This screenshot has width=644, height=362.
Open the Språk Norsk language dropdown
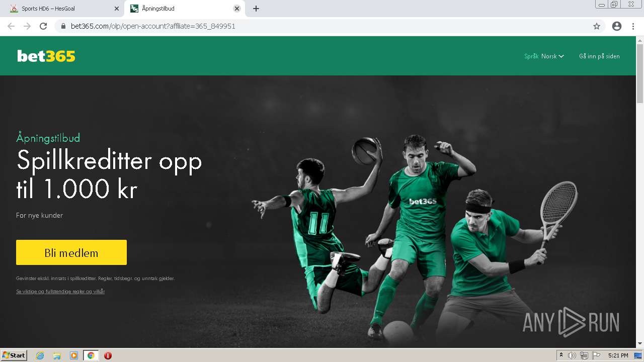click(544, 56)
